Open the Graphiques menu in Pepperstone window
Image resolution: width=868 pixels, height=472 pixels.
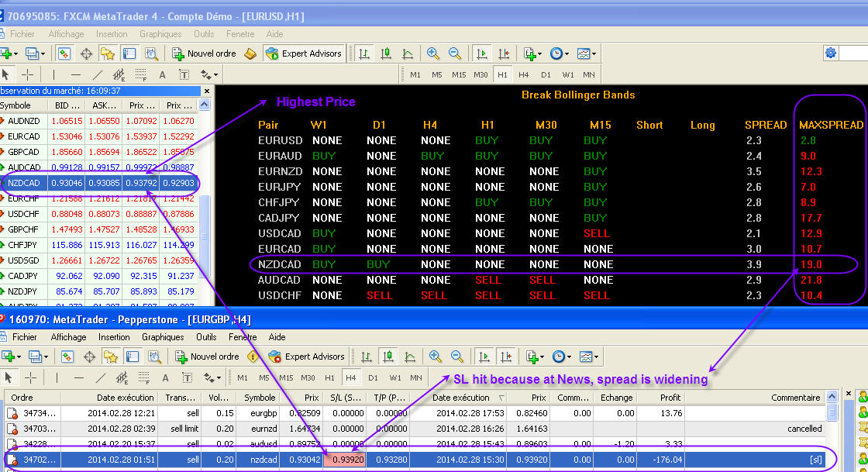[x=163, y=337]
